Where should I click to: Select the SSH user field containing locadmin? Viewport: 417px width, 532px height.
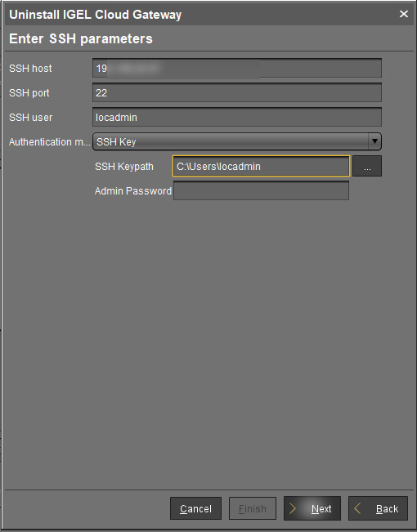(x=237, y=118)
